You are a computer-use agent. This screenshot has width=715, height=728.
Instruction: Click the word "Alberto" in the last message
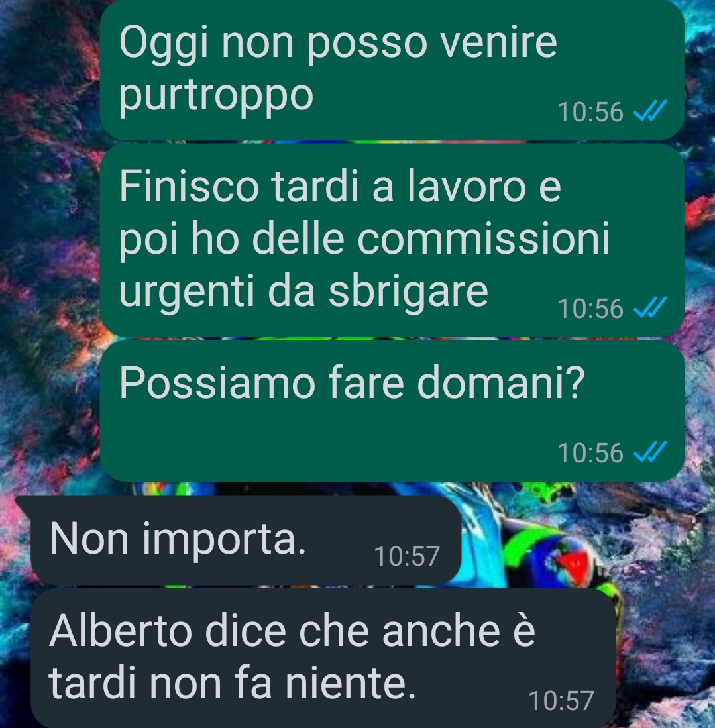click(x=121, y=631)
